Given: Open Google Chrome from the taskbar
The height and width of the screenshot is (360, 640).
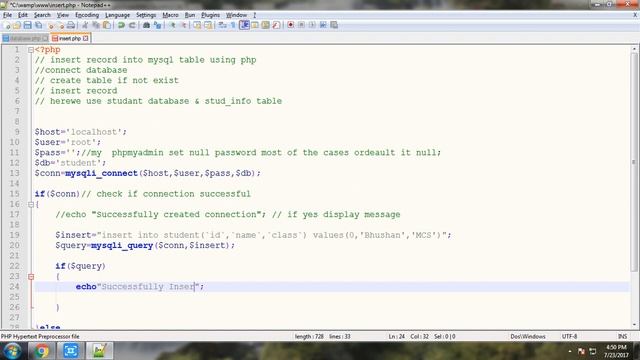Looking at the screenshot, I should pos(41,351).
